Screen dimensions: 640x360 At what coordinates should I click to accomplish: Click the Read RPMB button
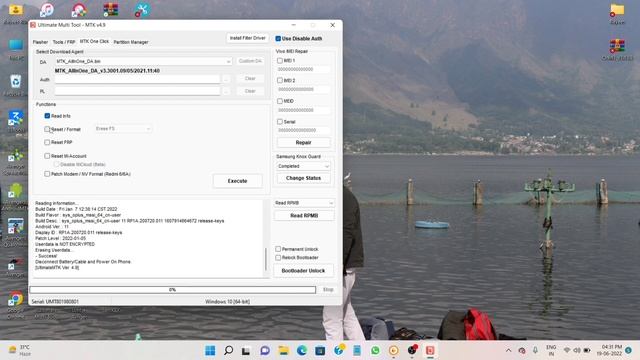coord(304,216)
